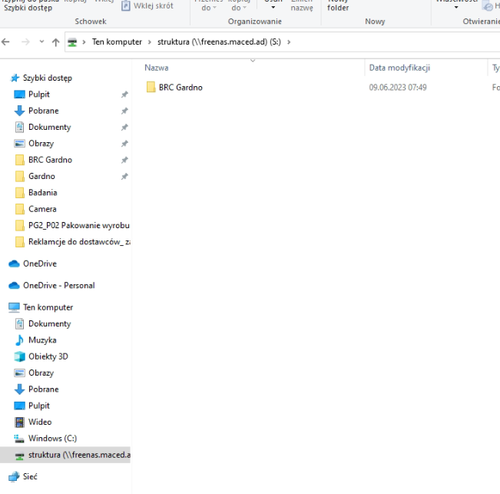Open Pulpit under Szybki dostęp
The width and height of the screenshot is (500, 494).
[39, 94]
